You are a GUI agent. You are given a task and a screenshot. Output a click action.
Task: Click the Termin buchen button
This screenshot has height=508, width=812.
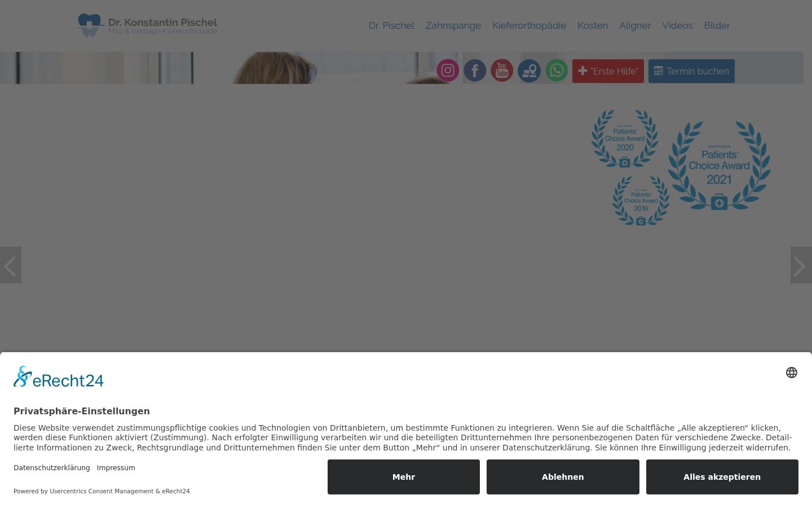coord(691,71)
